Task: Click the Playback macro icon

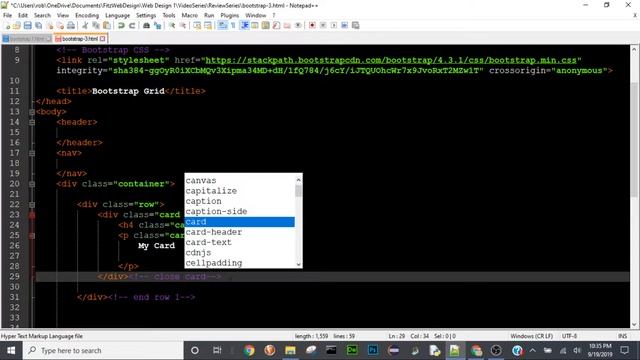Action: [334, 25]
